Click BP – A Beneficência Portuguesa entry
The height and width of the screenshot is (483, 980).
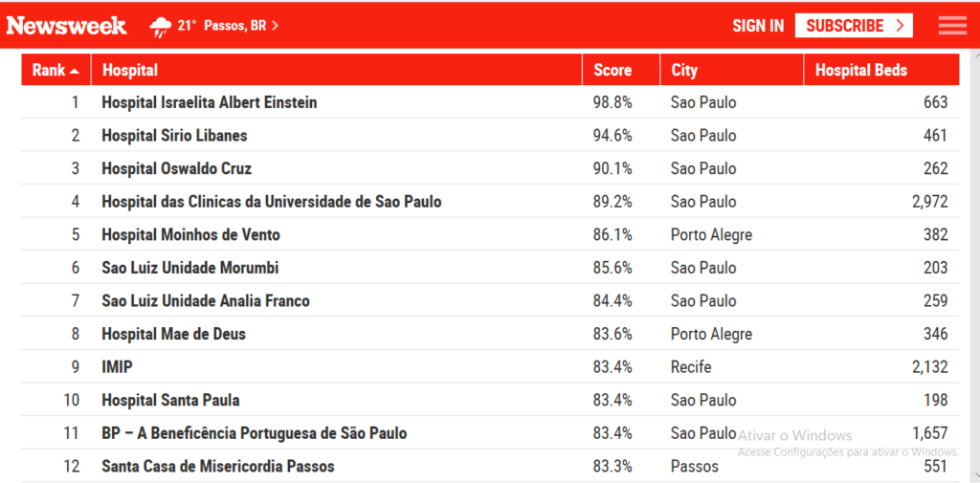coord(255,433)
